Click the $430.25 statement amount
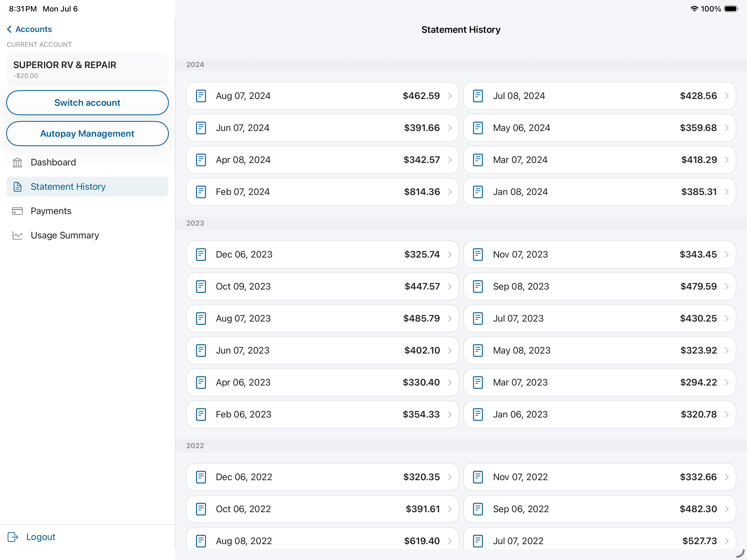Viewport: 747px width, 560px height. point(698,319)
